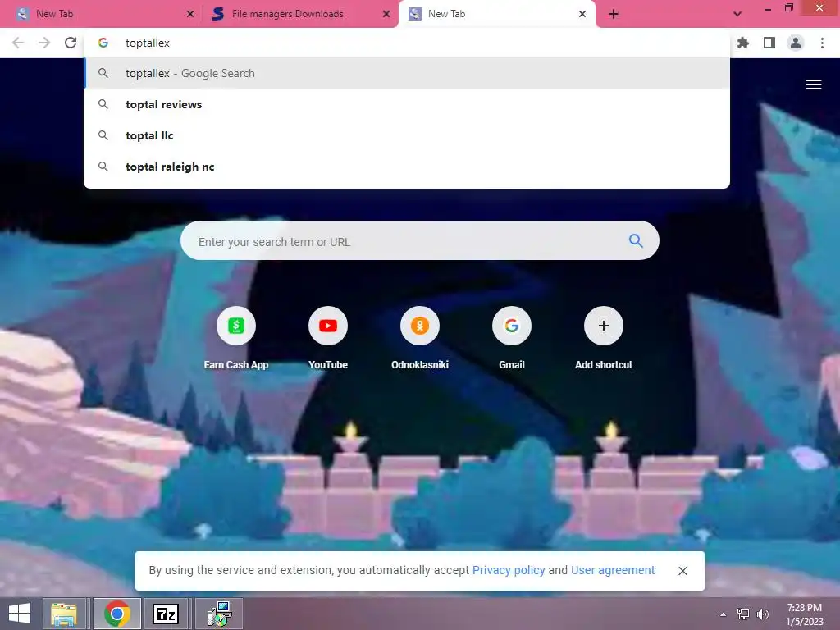Open Earn Cash App shortcut
Image resolution: width=840 pixels, height=630 pixels.
[235, 326]
